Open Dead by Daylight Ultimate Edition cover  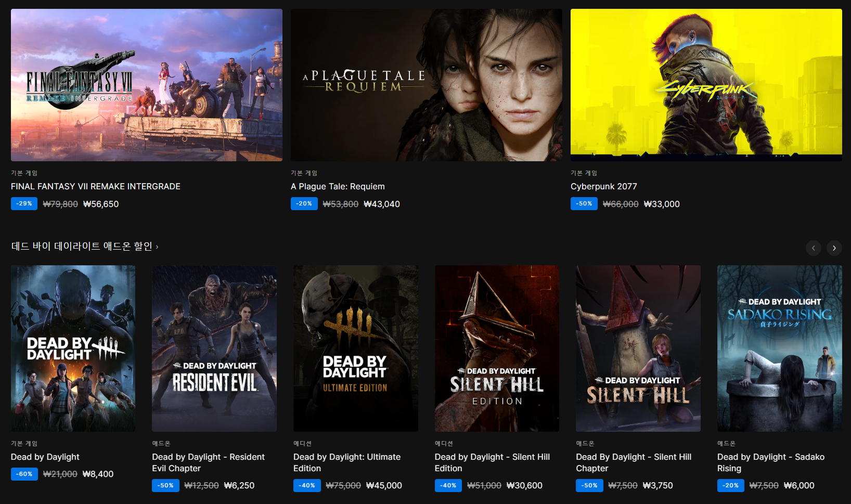[x=356, y=348]
